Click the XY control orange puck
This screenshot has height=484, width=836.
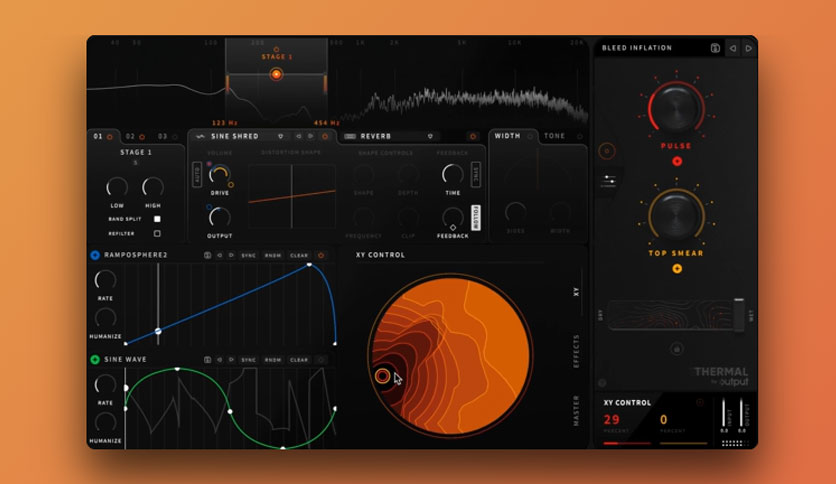tap(382, 376)
